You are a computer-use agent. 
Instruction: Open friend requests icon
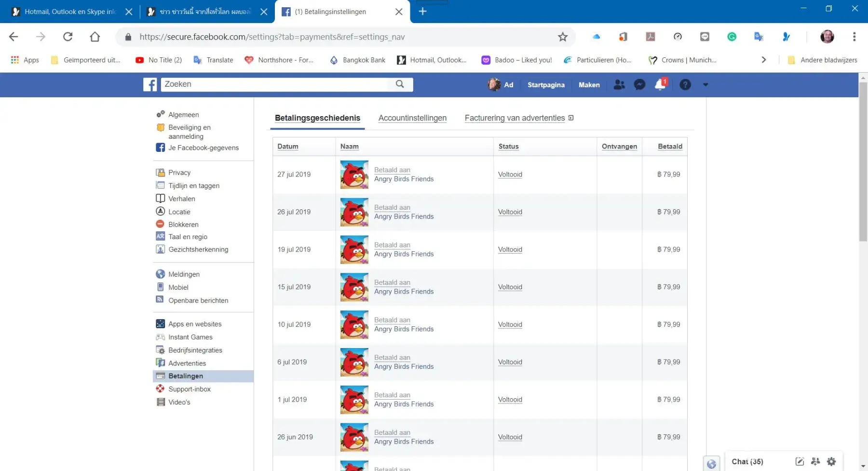point(619,85)
